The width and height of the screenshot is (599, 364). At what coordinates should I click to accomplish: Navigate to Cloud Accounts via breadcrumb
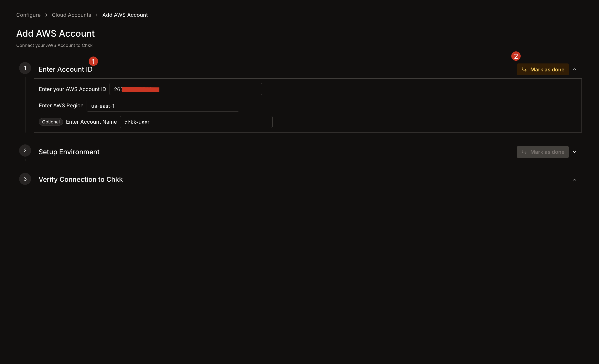(x=71, y=15)
